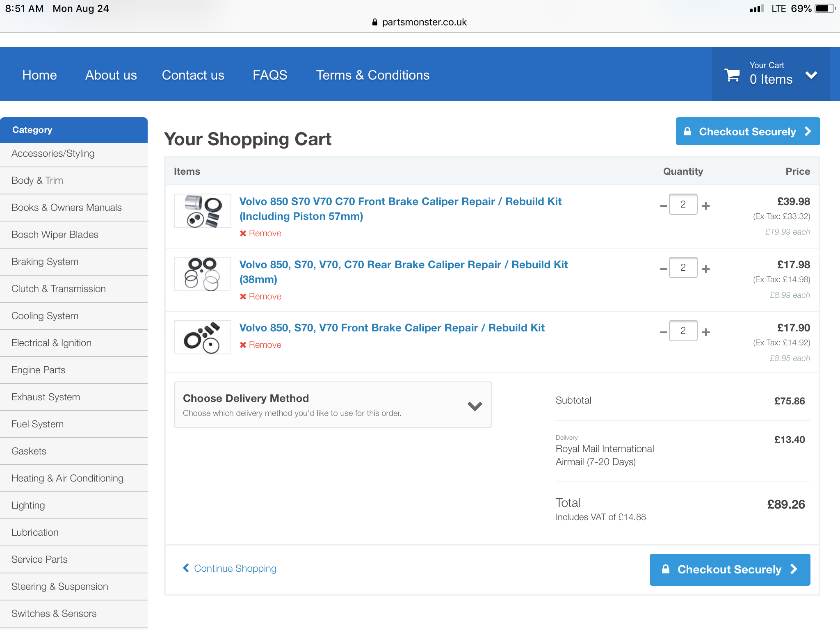Remove the Volvo 850, S70, V70 Front Kit

tap(260, 345)
